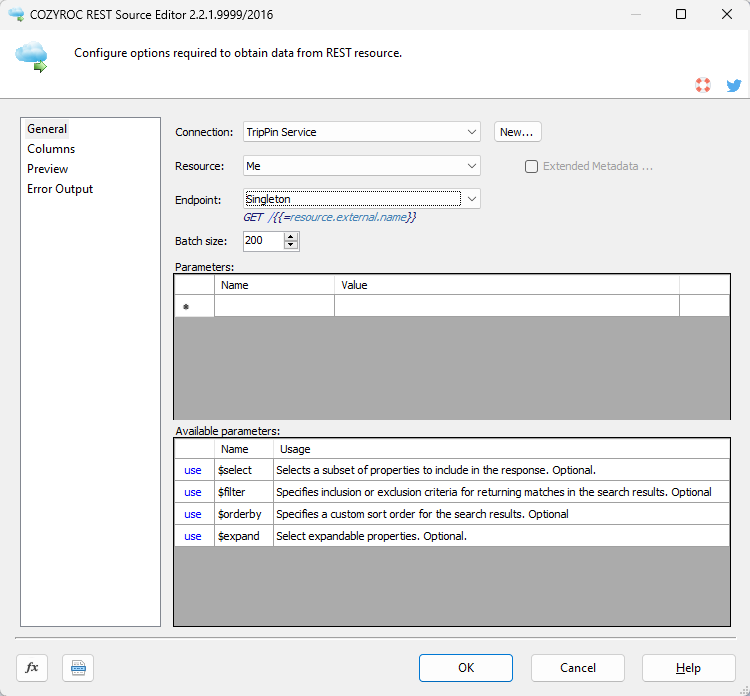The image size is (750, 696).
Task: Click the 'Specifies inclusion or exclusion criteria' usage cell
Action: [x=501, y=492]
